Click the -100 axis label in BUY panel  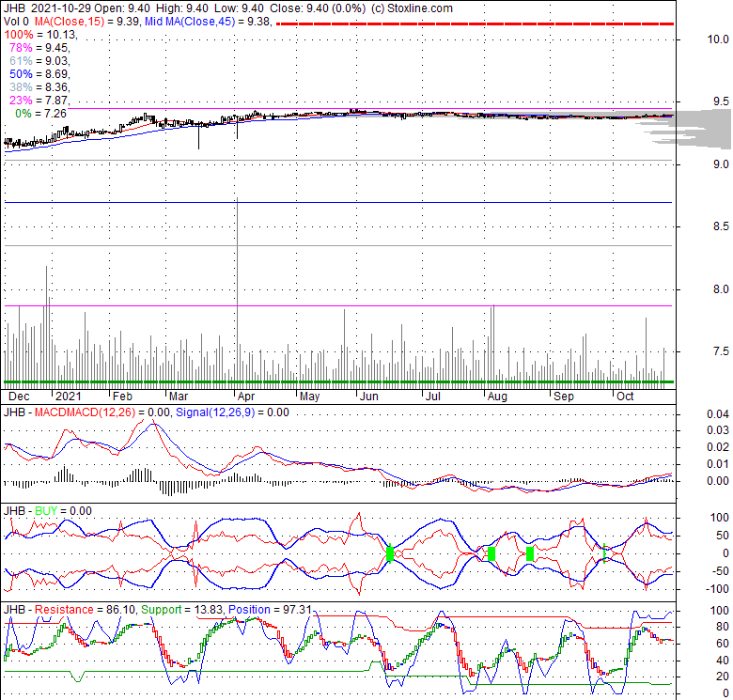click(716, 589)
